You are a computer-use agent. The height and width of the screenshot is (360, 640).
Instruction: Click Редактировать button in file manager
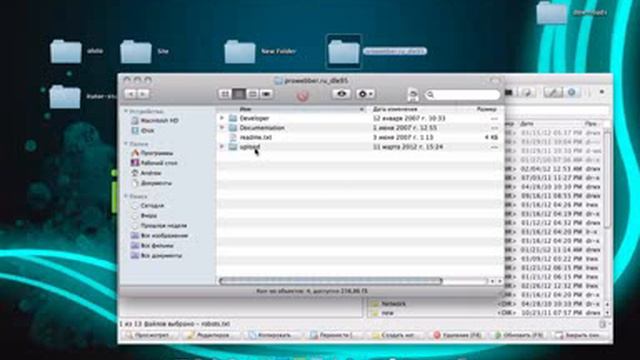point(211,335)
